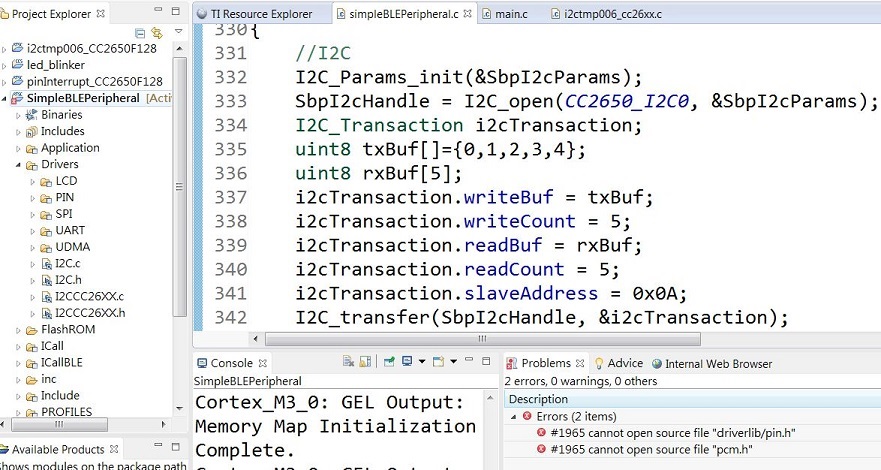Maximize the Console panel
The image size is (881, 470).
click(x=487, y=361)
